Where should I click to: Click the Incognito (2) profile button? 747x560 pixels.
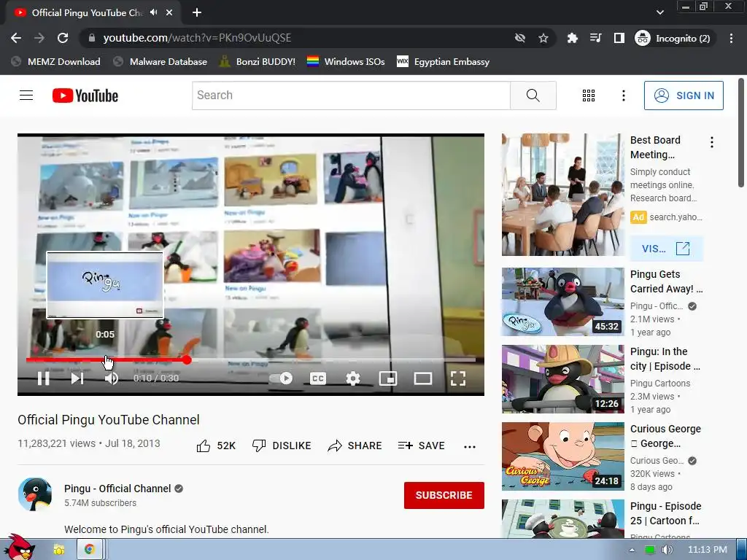pos(673,38)
